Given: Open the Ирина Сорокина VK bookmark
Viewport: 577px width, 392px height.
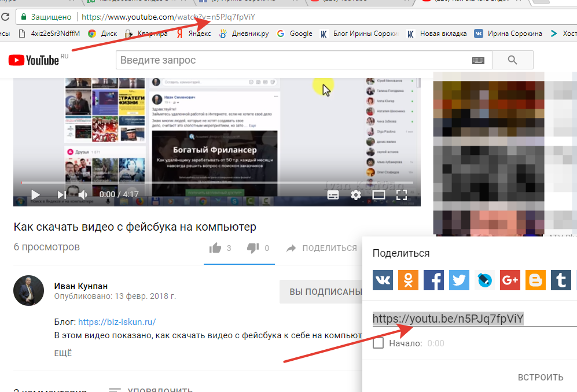Looking at the screenshot, I should (508, 34).
